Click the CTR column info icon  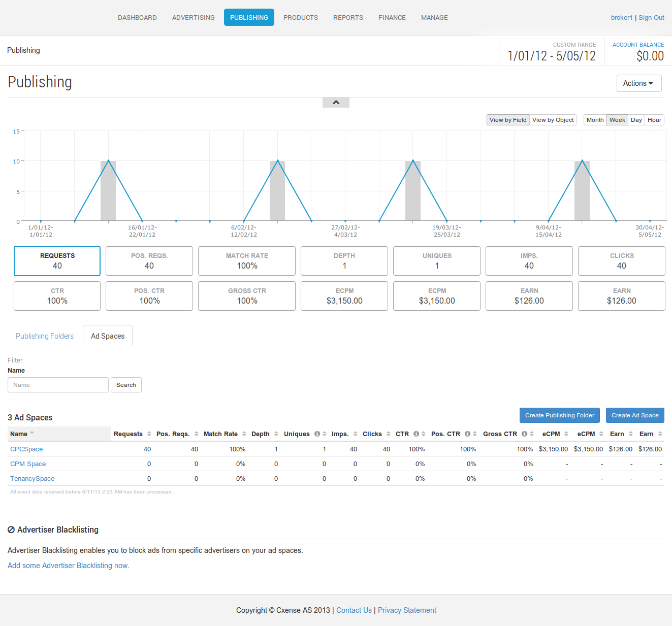(x=416, y=434)
